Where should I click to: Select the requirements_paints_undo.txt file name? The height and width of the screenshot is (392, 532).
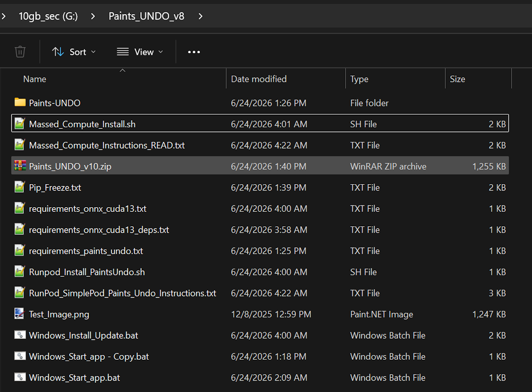point(86,251)
